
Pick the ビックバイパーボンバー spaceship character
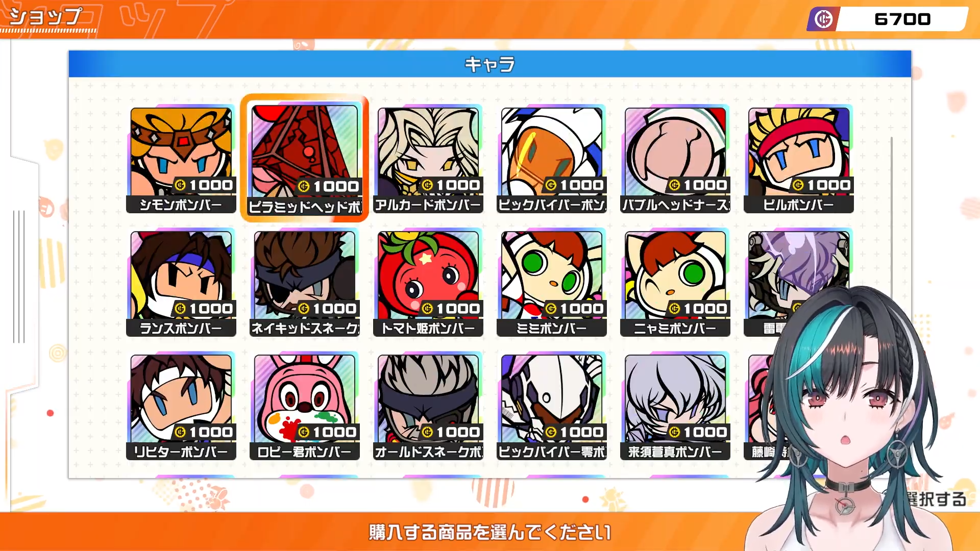click(x=552, y=159)
